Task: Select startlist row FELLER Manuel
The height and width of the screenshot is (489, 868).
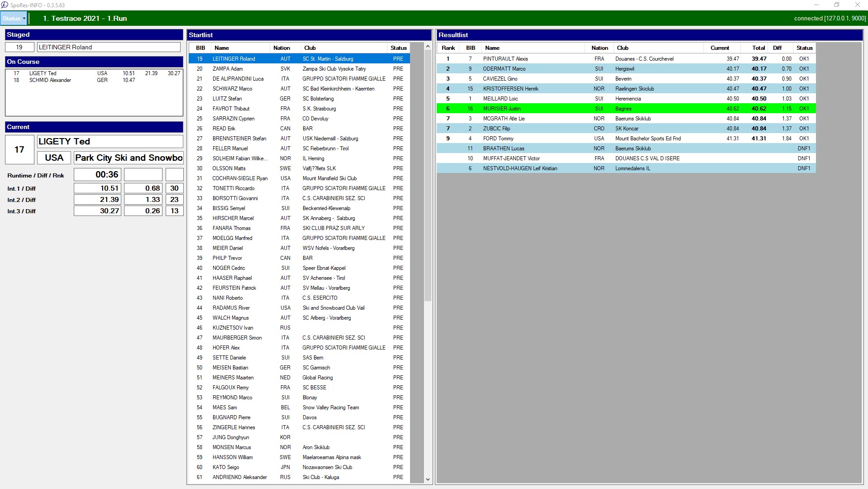Action: tap(299, 149)
